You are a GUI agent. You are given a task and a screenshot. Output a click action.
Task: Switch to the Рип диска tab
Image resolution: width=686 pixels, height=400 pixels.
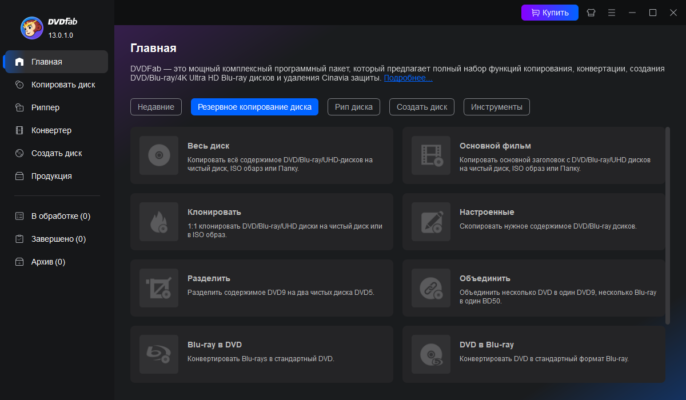click(x=354, y=107)
